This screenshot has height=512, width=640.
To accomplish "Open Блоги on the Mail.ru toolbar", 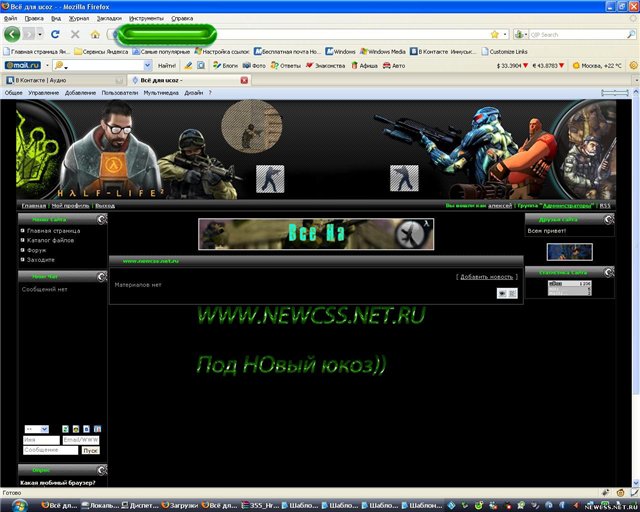I will [x=225, y=65].
